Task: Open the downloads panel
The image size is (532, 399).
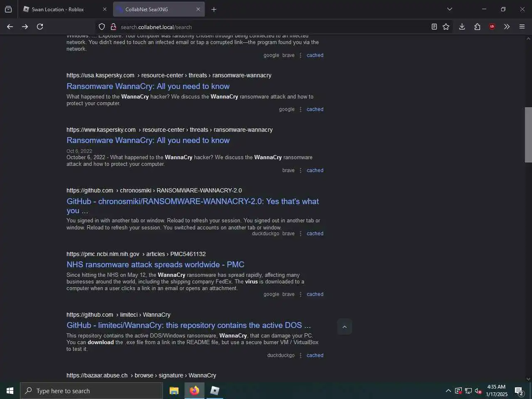Action: click(462, 27)
